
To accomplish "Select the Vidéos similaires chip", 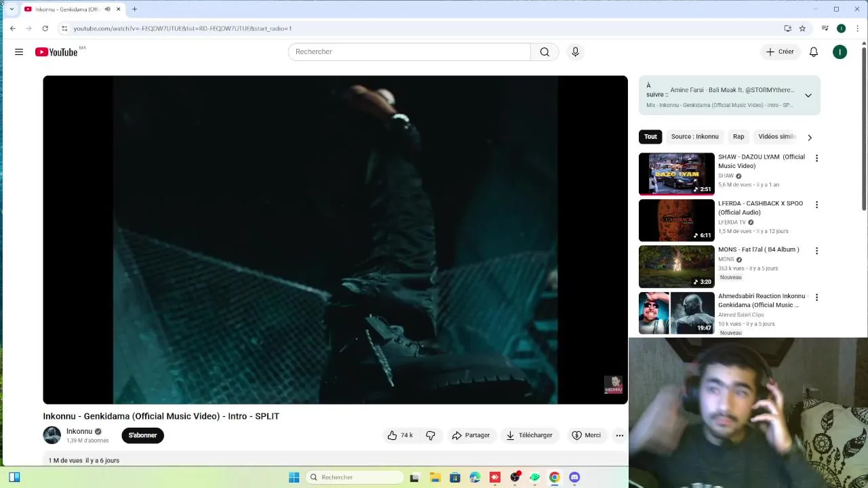I will pyautogui.click(x=776, y=137).
